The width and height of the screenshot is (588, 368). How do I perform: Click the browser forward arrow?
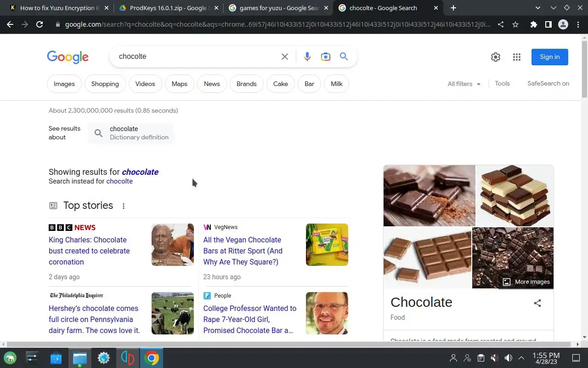(25, 24)
